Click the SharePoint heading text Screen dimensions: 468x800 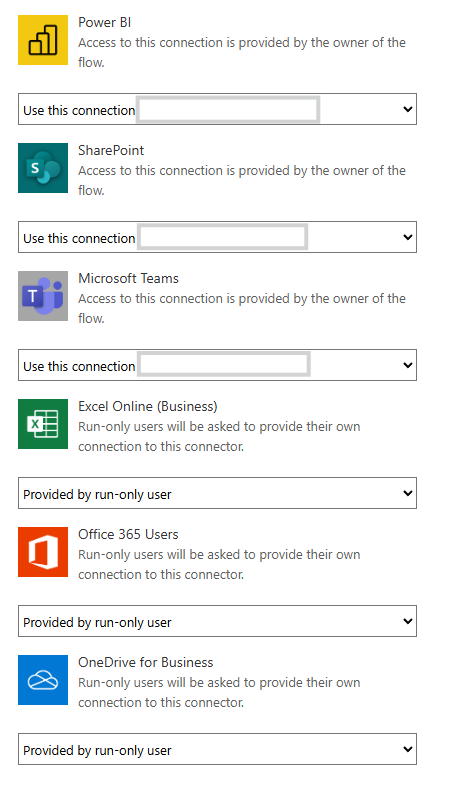click(x=111, y=151)
